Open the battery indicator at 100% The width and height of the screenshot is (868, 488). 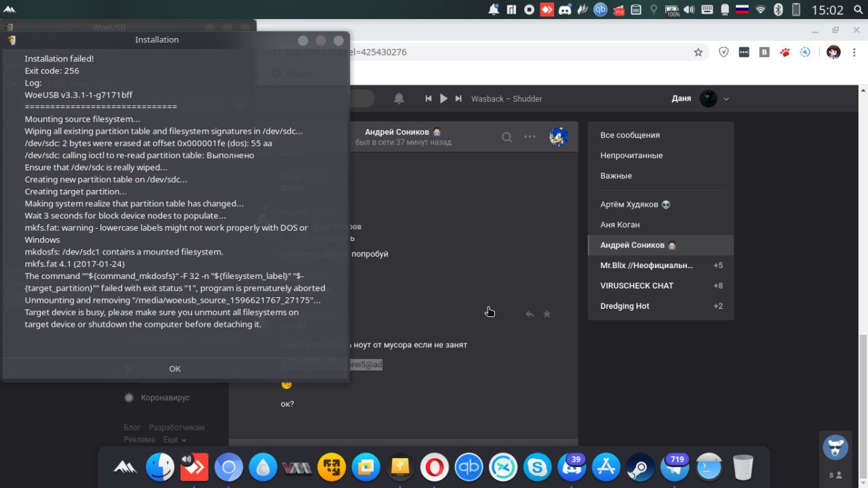[672, 10]
